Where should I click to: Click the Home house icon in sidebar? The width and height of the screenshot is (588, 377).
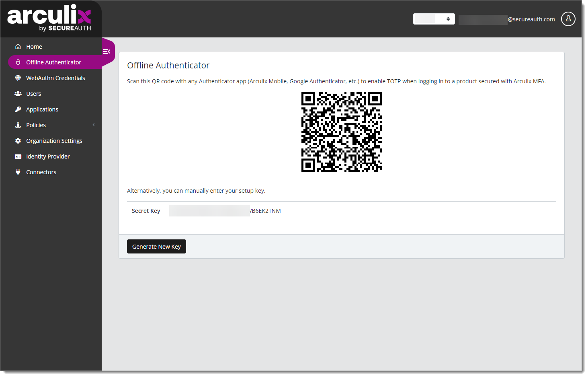pyautogui.click(x=18, y=47)
